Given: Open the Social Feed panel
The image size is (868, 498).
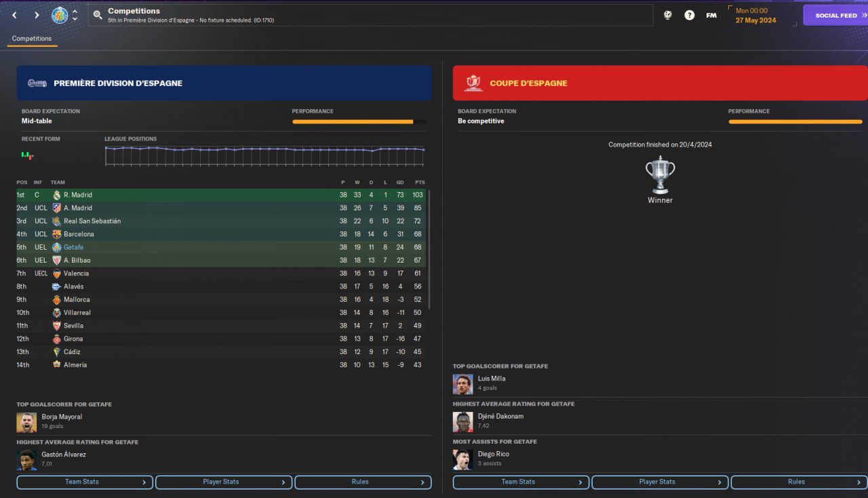Looking at the screenshot, I should (x=835, y=15).
